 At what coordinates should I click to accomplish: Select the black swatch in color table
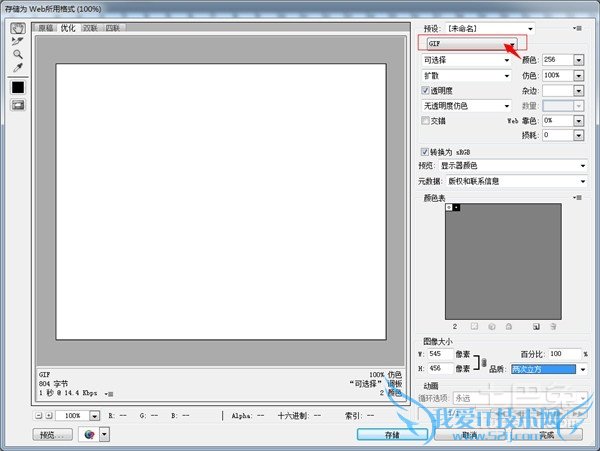coord(457,207)
